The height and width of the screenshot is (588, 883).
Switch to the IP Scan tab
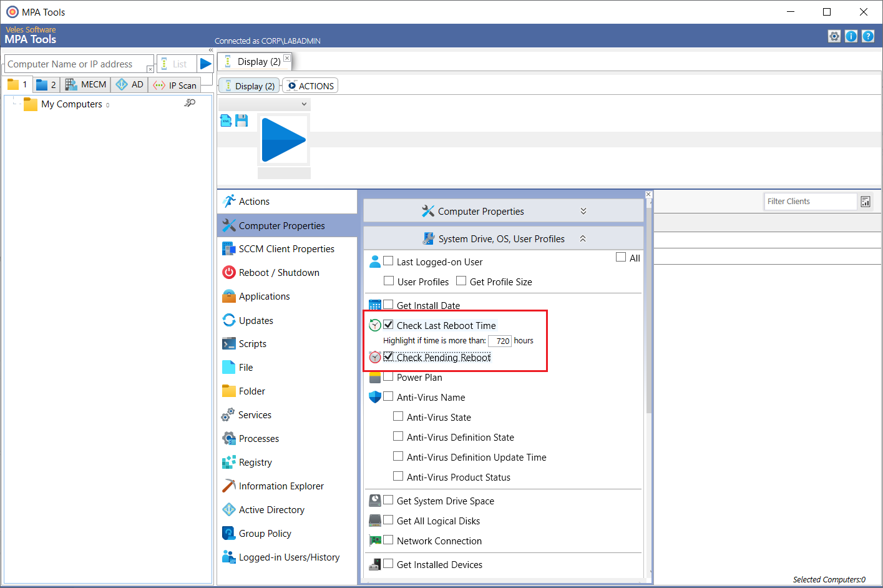[175, 85]
